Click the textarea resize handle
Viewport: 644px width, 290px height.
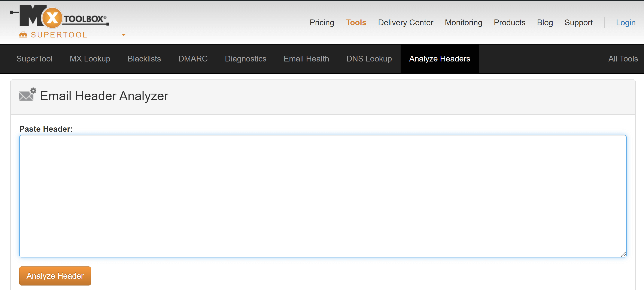pos(623,254)
